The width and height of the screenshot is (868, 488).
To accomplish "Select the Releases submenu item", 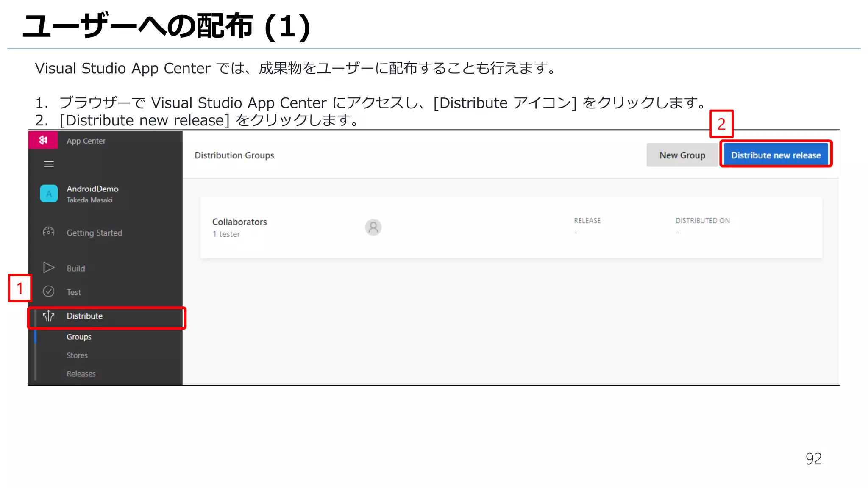I will tap(81, 374).
